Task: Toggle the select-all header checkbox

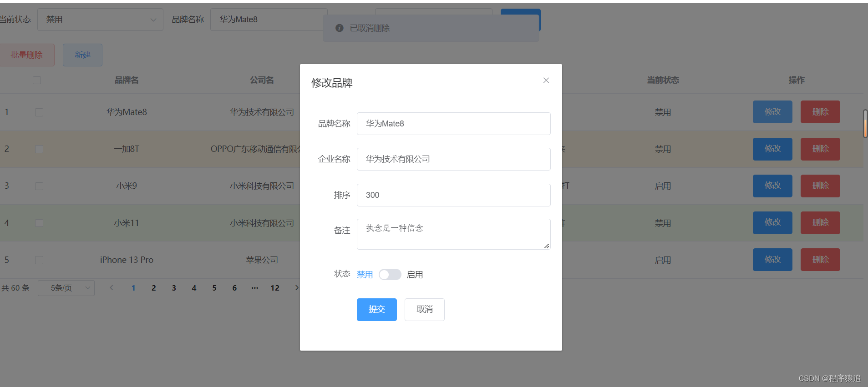Action: click(37, 80)
